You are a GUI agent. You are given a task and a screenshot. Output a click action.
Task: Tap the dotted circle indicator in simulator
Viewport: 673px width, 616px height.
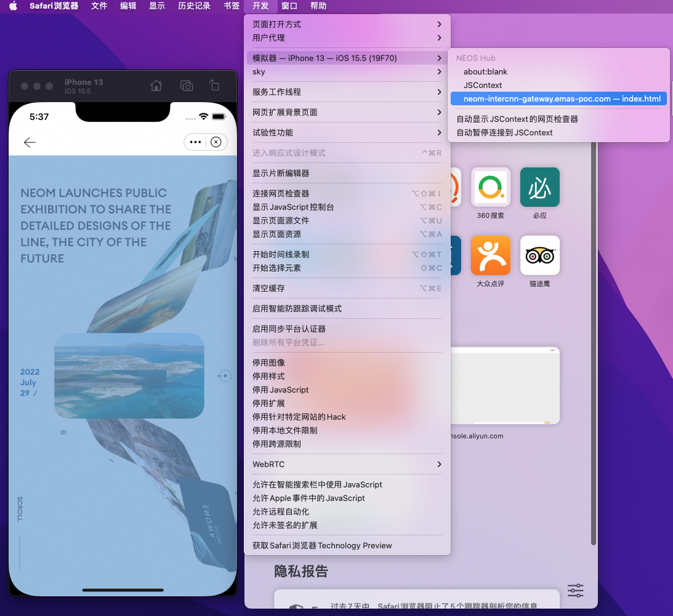click(x=225, y=376)
